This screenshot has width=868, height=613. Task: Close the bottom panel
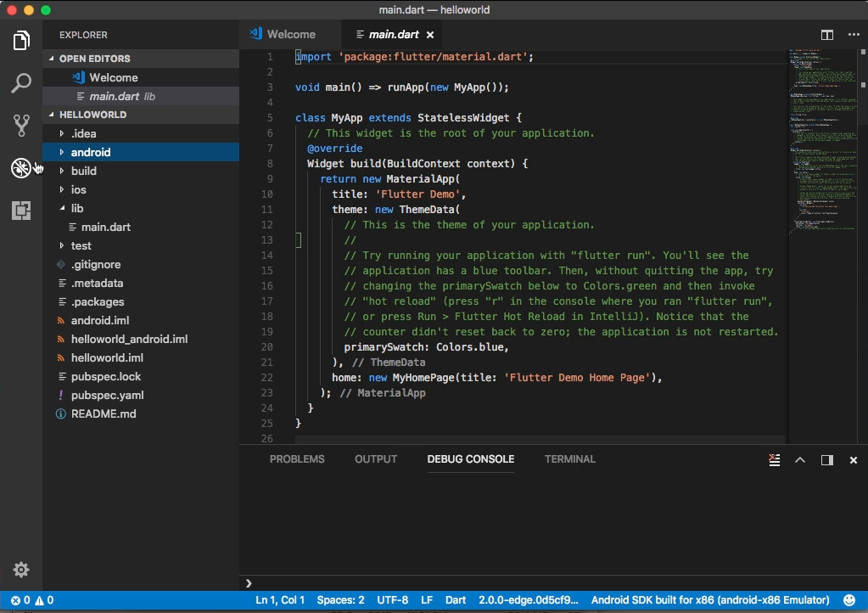tap(853, 460)
